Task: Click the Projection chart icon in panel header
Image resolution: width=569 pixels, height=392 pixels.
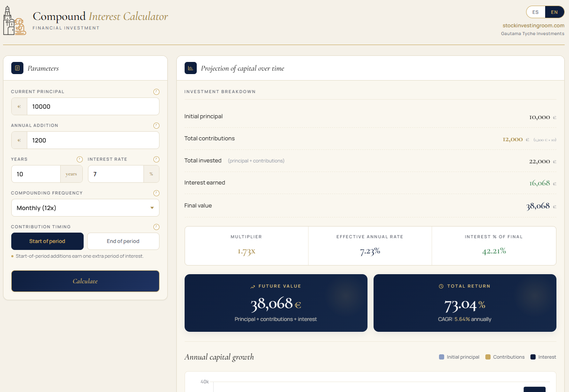Action: (191, 68)
